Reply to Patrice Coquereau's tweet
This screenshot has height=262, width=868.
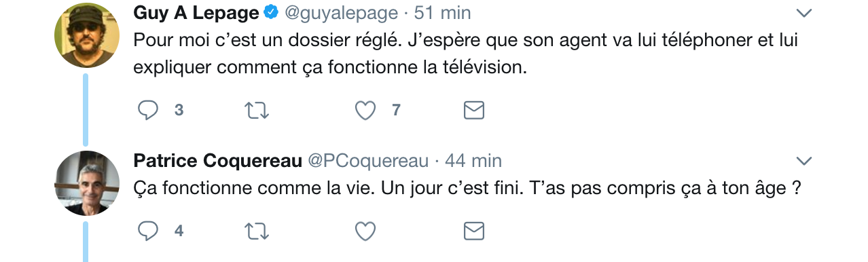coord(148,231)
